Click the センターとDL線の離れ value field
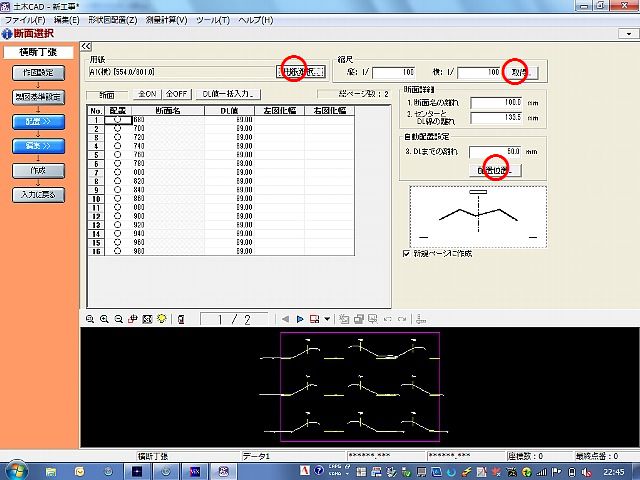The height and width of the screenshot is (480, 640). (x=496, y=118)
